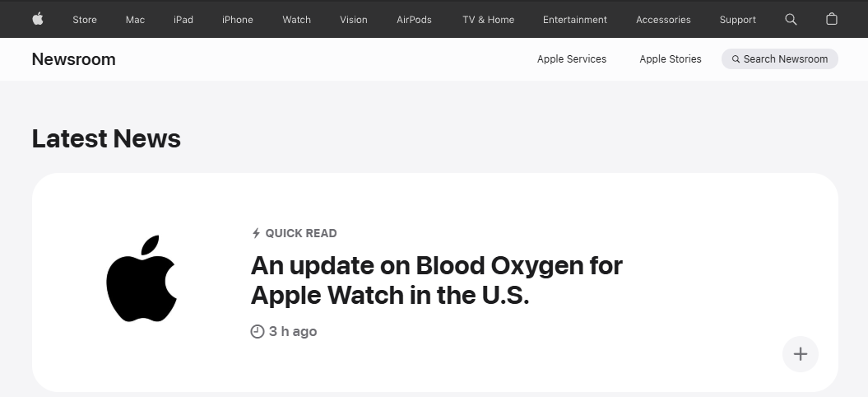868x397 pixels.
Task: Click the clock icon beside 3 h ago
Action: click(257, 332)
